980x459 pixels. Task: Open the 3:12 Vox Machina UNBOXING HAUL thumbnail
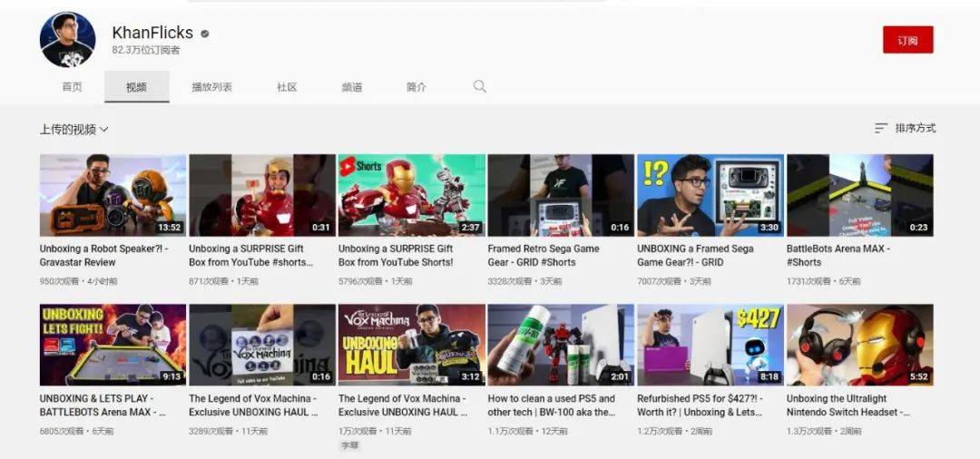coord(411,345)
